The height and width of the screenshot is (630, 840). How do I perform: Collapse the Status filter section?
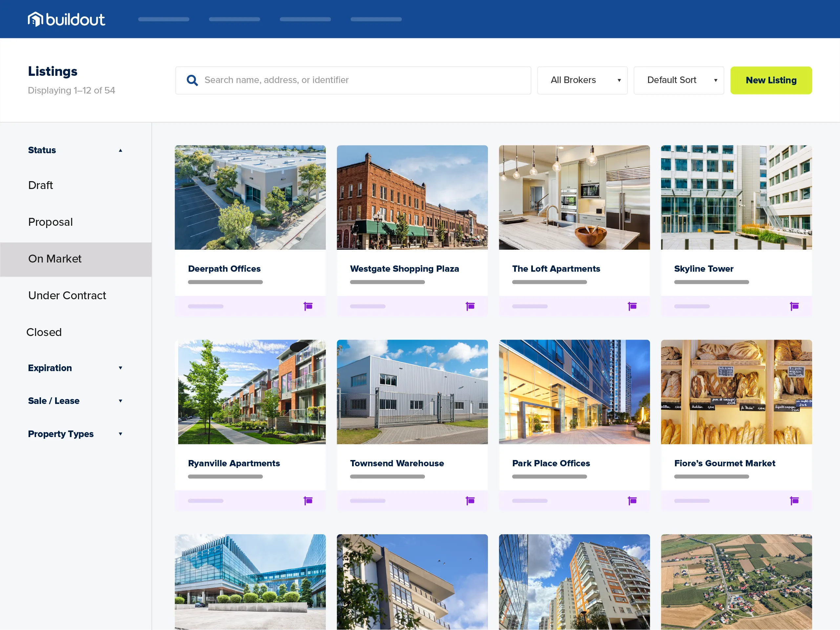point(120,150)
